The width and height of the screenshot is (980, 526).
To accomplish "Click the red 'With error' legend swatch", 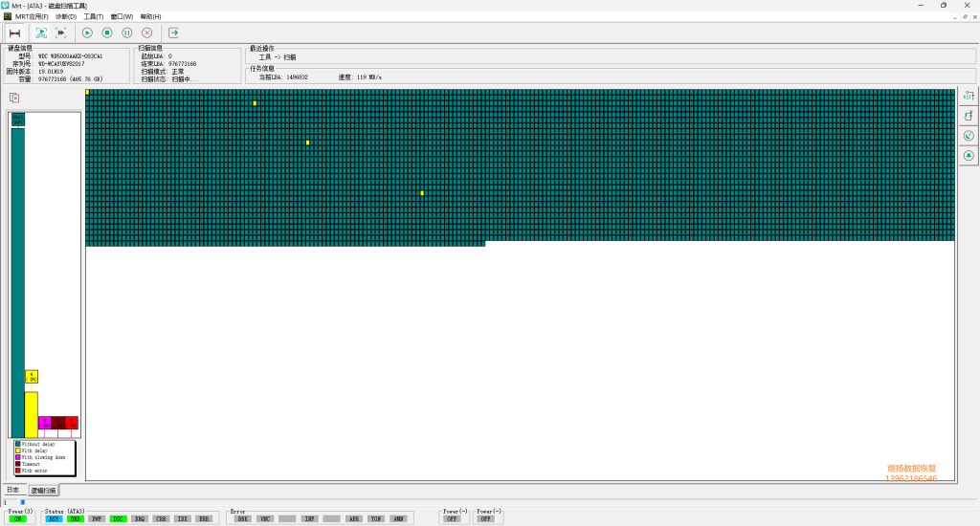I will [18, 471].
